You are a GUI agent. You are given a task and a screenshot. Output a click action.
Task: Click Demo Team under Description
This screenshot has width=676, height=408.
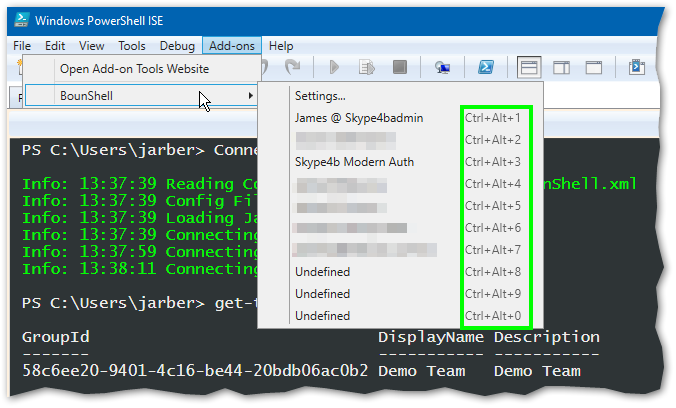point(537,371)
